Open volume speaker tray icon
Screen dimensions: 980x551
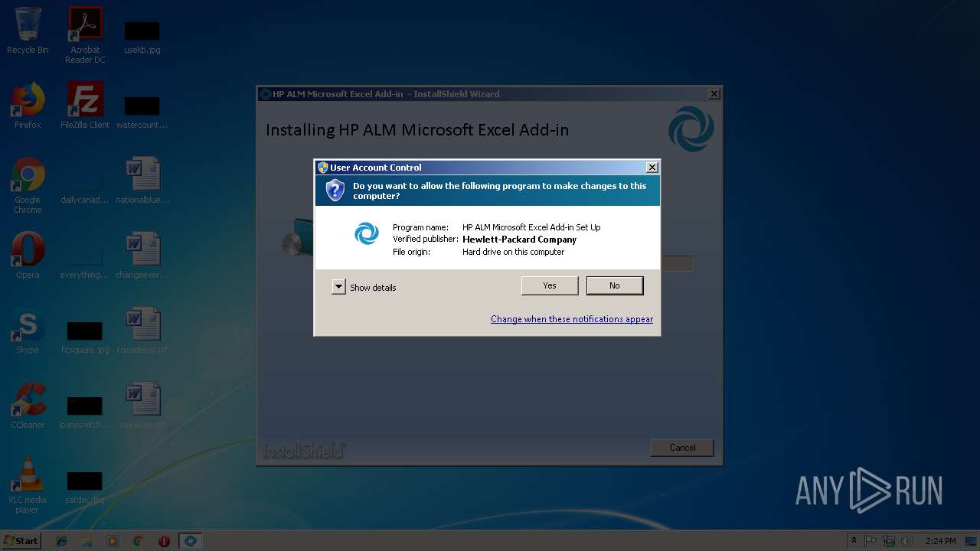(x=907, y=541)
